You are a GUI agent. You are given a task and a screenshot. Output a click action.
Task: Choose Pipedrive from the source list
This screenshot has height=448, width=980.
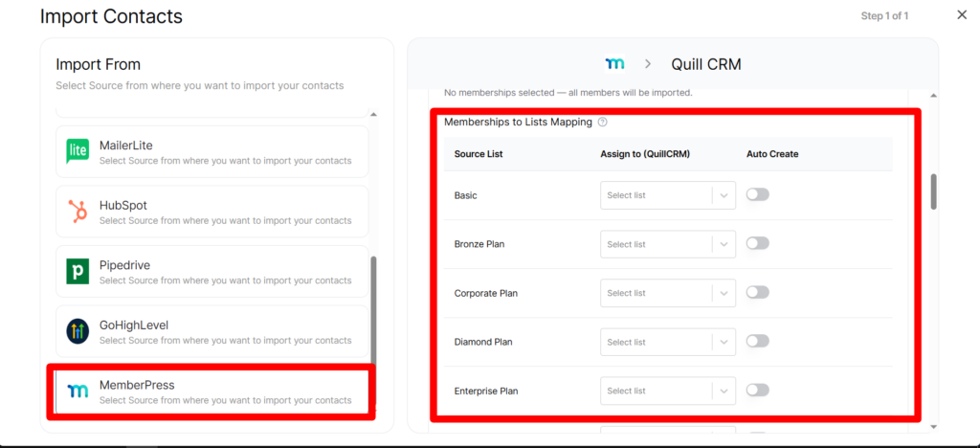(x=212, y=272)
